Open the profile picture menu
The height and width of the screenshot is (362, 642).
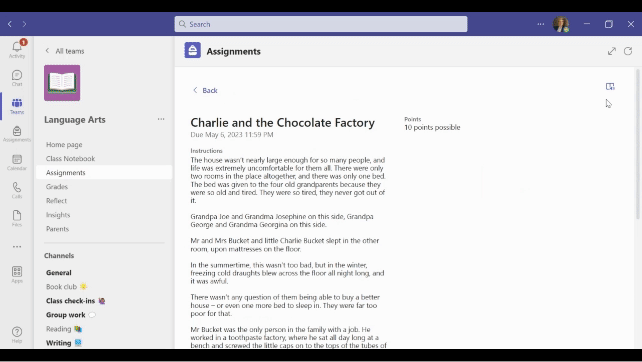[x=561, y=24]
